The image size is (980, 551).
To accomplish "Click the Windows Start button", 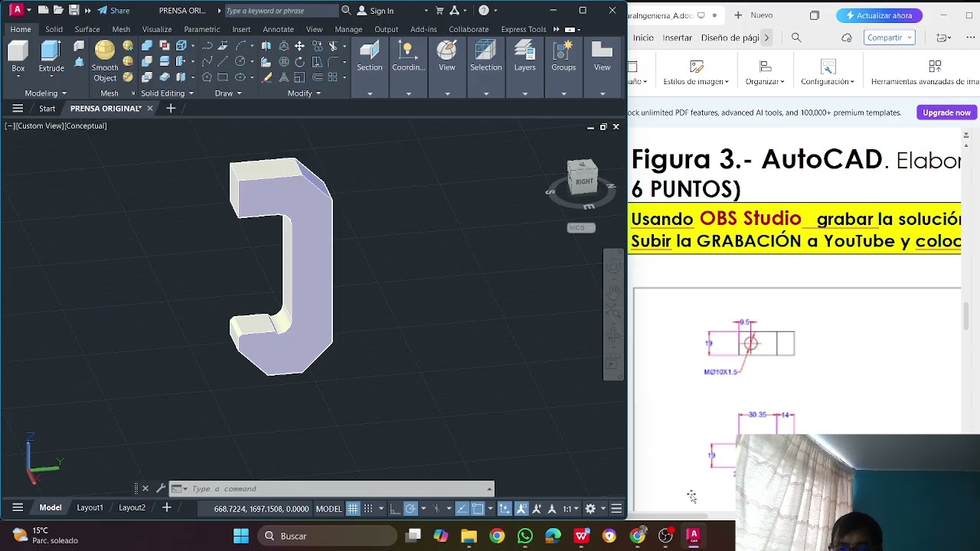I will pos(241,536).
